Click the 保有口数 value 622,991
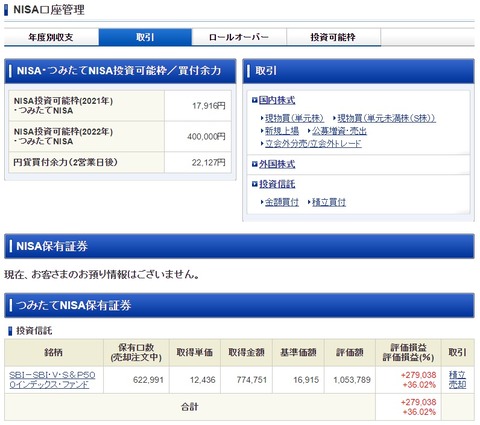Screen dimensions: 480x425 coord(148,380)
